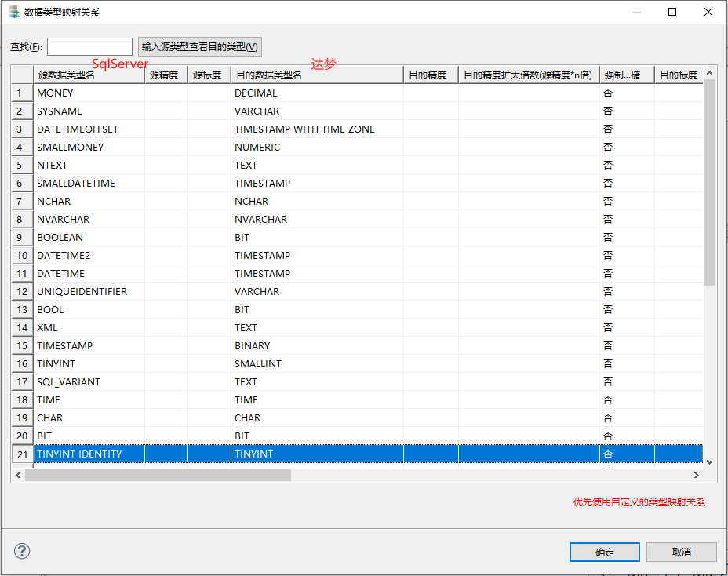
Task: Click the horizontal scrollbar left arrow
Action: pos(18,476)
